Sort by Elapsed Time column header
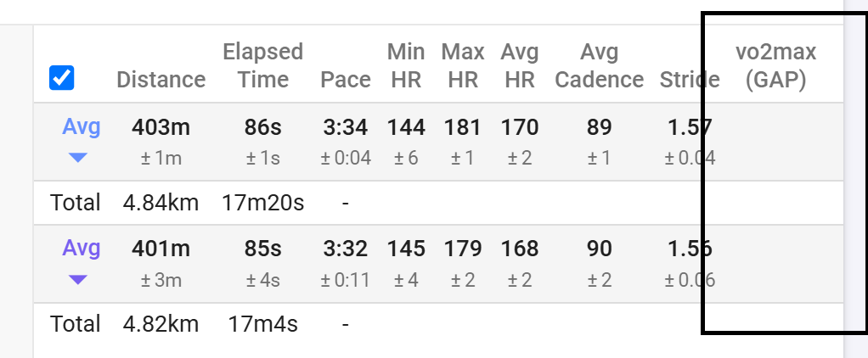 coord(263,66)
